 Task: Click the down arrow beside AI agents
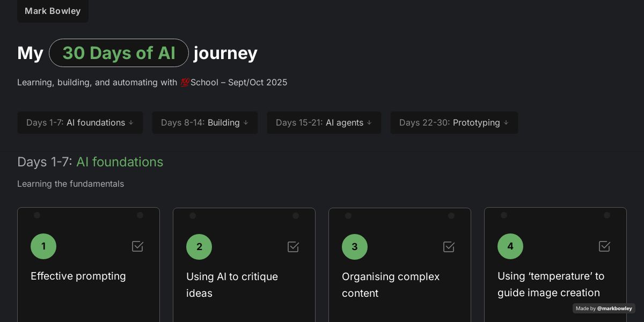tap(369, 122)
